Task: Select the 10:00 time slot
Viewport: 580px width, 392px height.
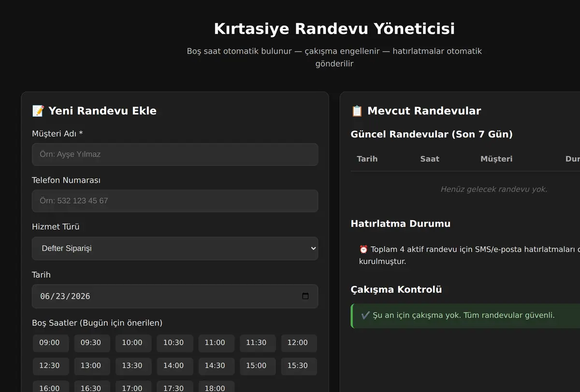Action: (133, 343)
